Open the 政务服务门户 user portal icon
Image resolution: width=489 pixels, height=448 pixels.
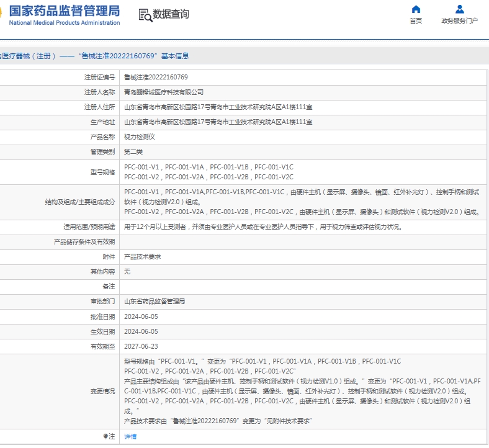click(459, 9)
